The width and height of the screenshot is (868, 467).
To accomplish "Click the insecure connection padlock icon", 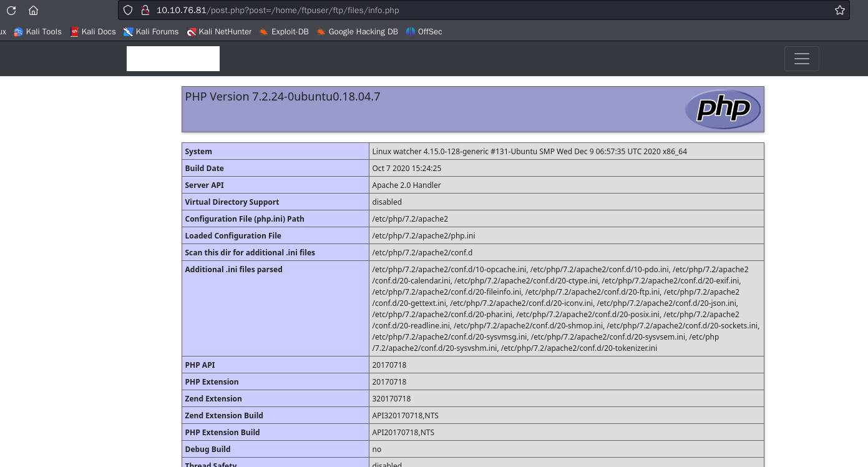I will [x=145, y=10].
